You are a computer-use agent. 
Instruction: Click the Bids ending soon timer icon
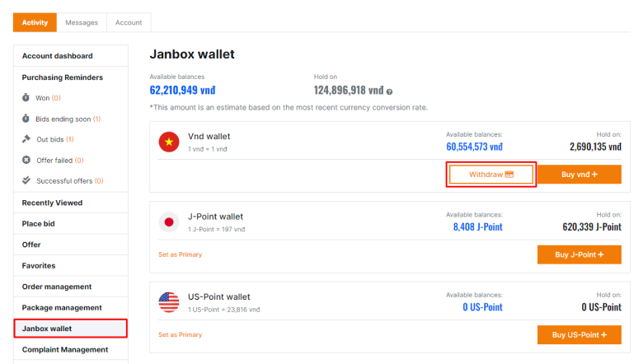(26, 119)
